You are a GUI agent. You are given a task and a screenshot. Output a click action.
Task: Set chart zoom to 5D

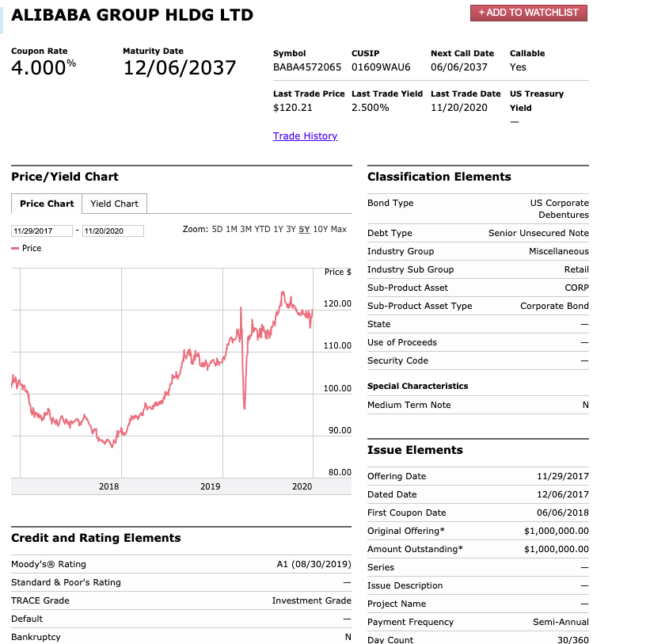click(218, 230)
